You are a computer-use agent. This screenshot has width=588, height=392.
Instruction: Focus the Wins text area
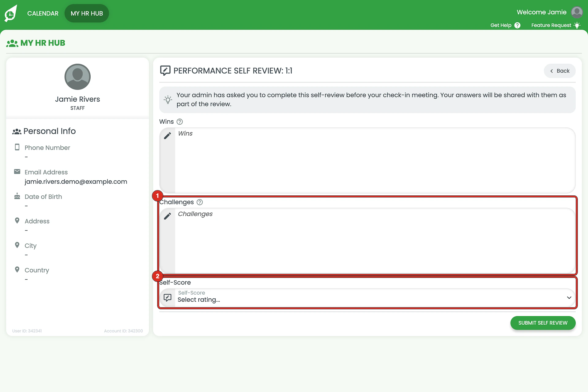(375, 160)
